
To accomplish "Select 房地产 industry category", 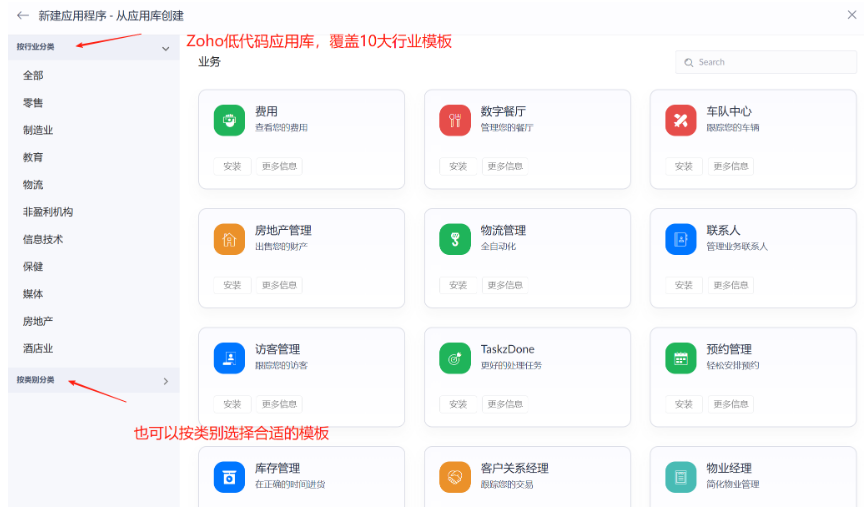I will pos(38,321).
